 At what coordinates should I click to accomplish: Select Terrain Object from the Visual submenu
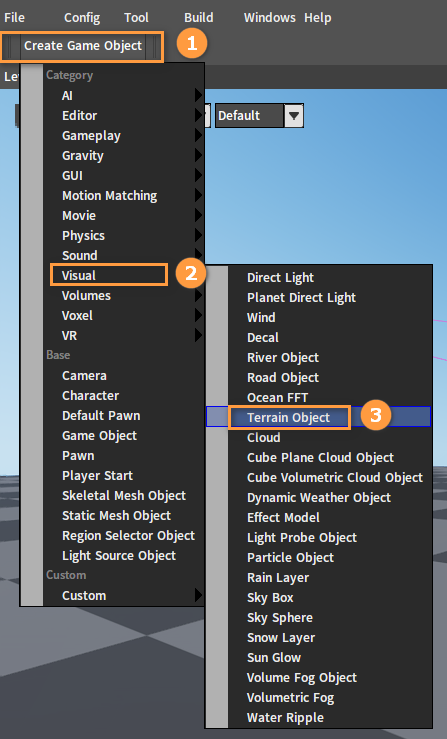(x=289, y=417)
